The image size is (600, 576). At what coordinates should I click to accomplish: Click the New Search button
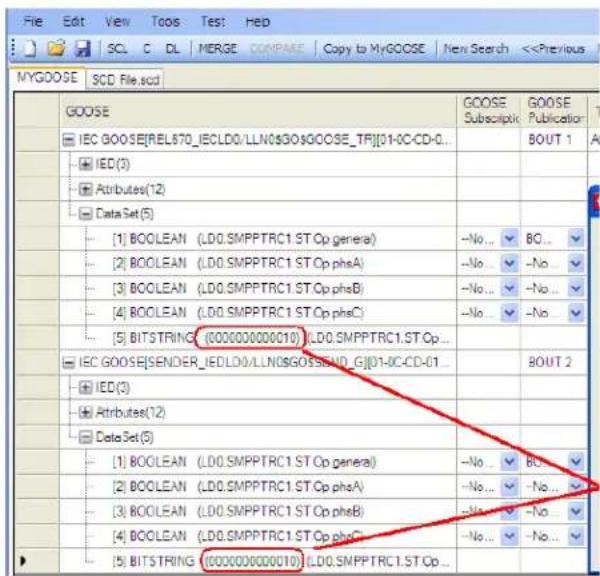(476, 49)
